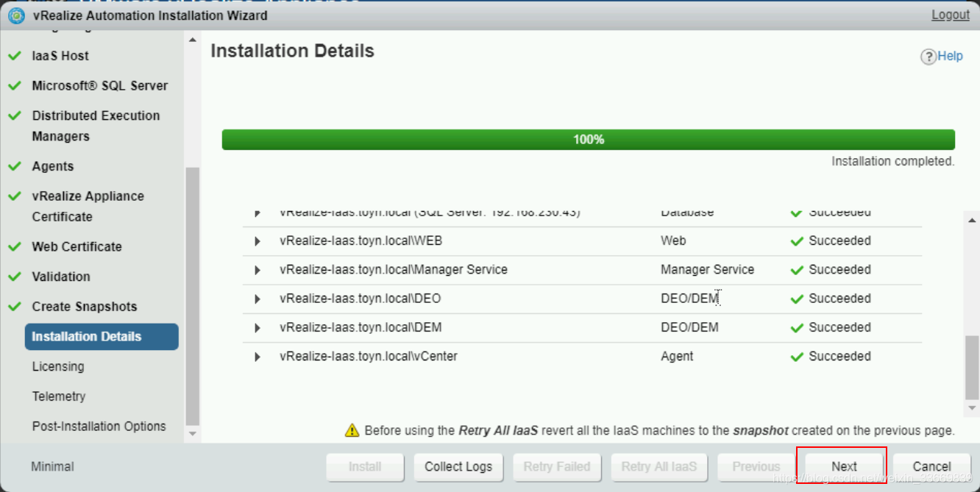The width and height of the screenshot is (980, 492).
Task: Click Succeeded checkmark in WEB row
Action: pyautogui.click(x=796, y=241)
